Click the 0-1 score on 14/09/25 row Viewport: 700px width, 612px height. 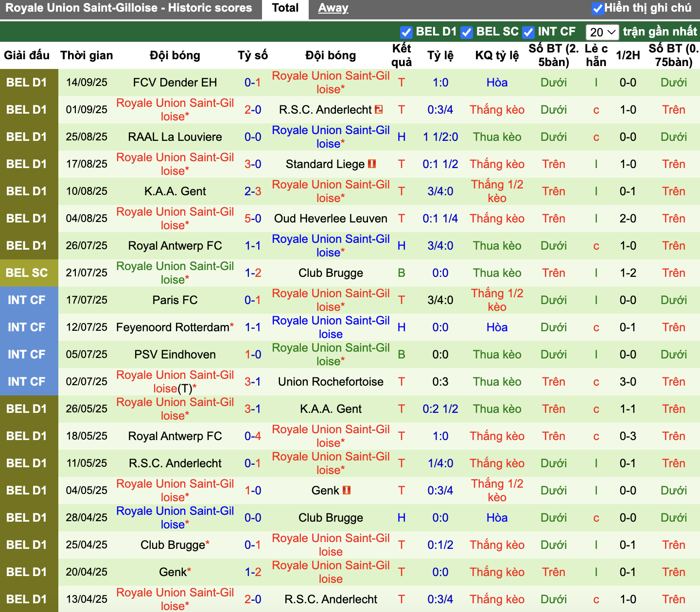(x=253, y=83)
